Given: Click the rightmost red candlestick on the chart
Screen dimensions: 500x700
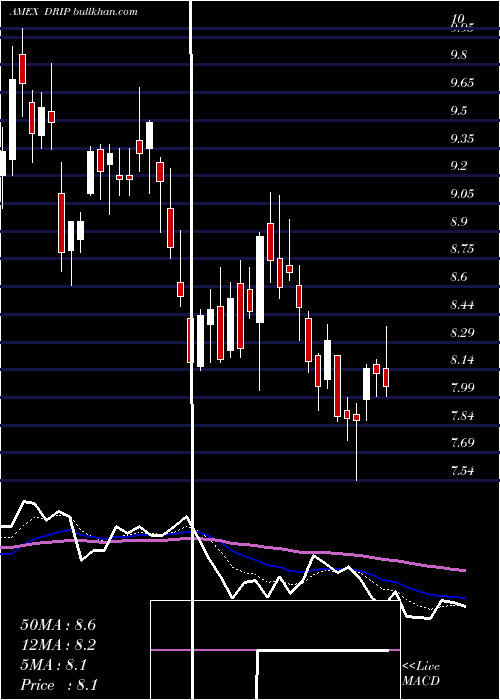Looking at the screenshot, I should point(386,375).
